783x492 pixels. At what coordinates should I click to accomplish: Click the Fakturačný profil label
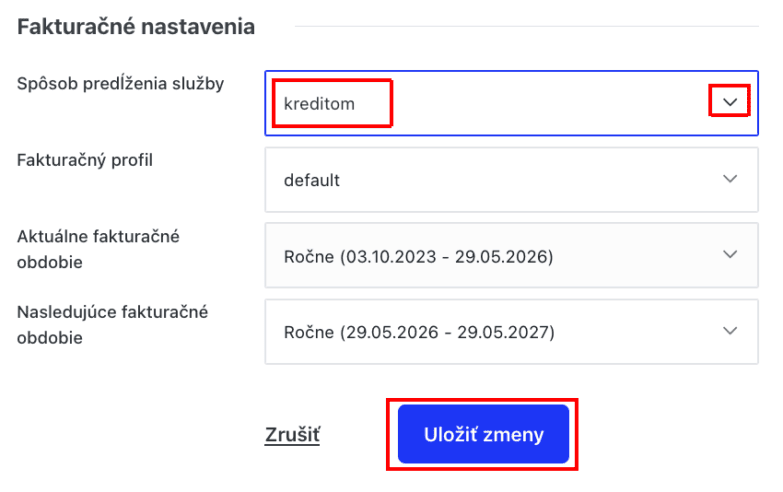coord(85,160)
